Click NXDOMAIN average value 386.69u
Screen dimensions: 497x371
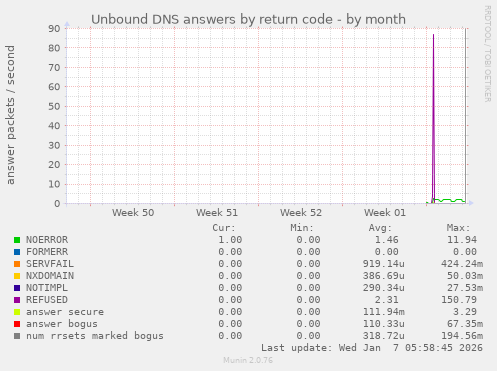384,276
